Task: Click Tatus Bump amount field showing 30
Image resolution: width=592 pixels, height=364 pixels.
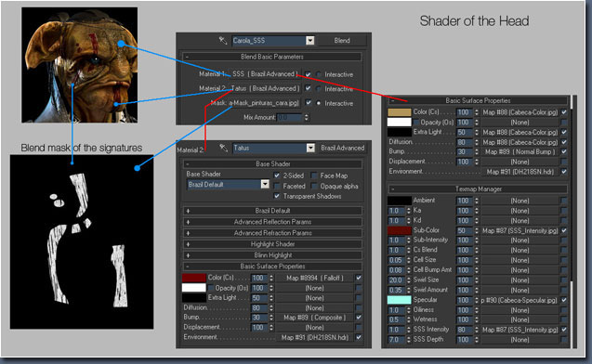Action: [259, 318]
